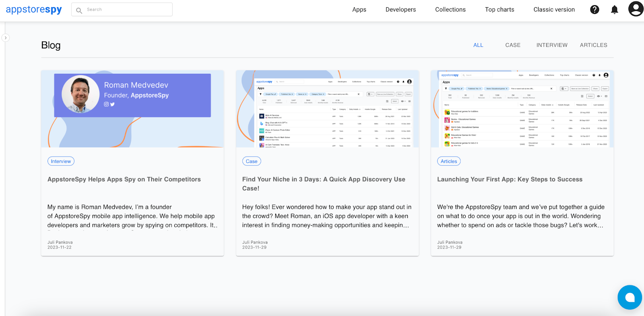Click 'Founder, AppstoreSpy' banner text
Screen dimensions: 644x316
tap(136, 95)
